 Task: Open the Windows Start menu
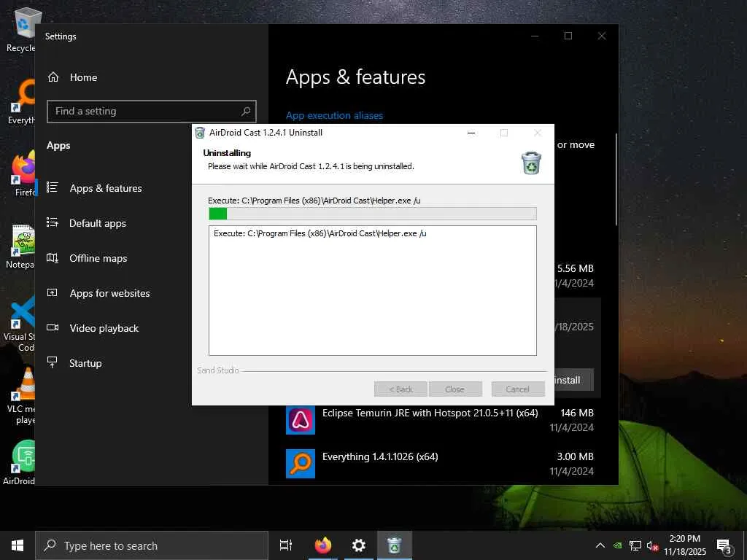[18, 545]
